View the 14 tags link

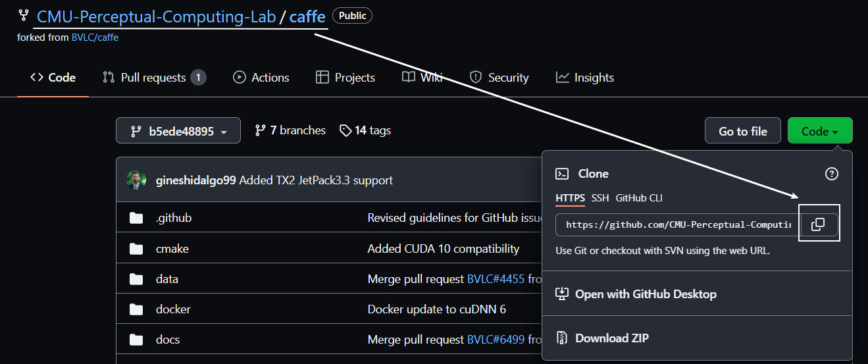tap(365, 130)
